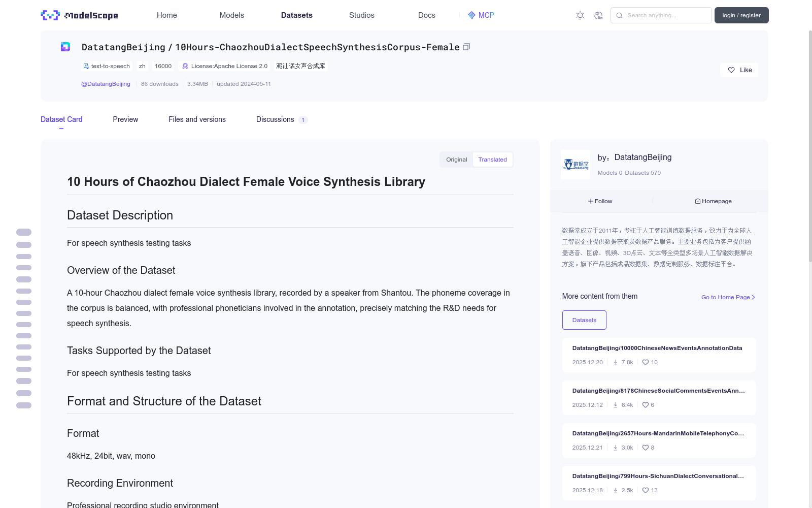This screenshot has width=812, height=508.
Task: Click the heart icon in the Like button
Action: pyautogui.click(x=731, y=70)
